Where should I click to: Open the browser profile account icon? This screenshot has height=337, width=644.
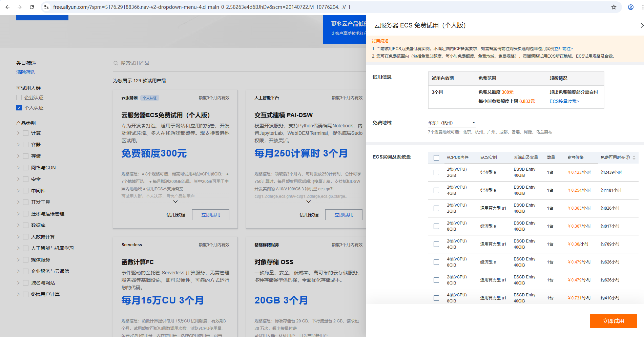[630, 7]
